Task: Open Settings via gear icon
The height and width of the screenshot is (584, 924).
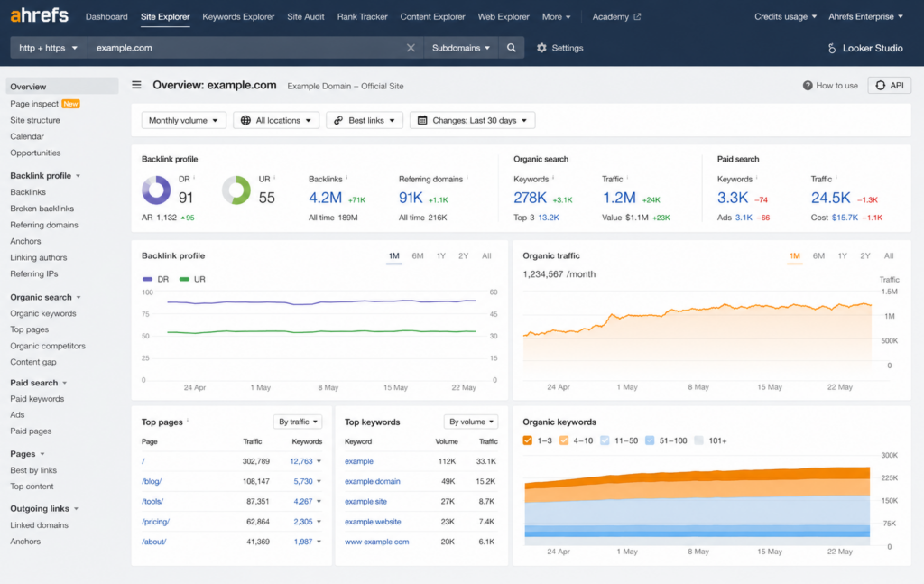Action: coord(541,48)
